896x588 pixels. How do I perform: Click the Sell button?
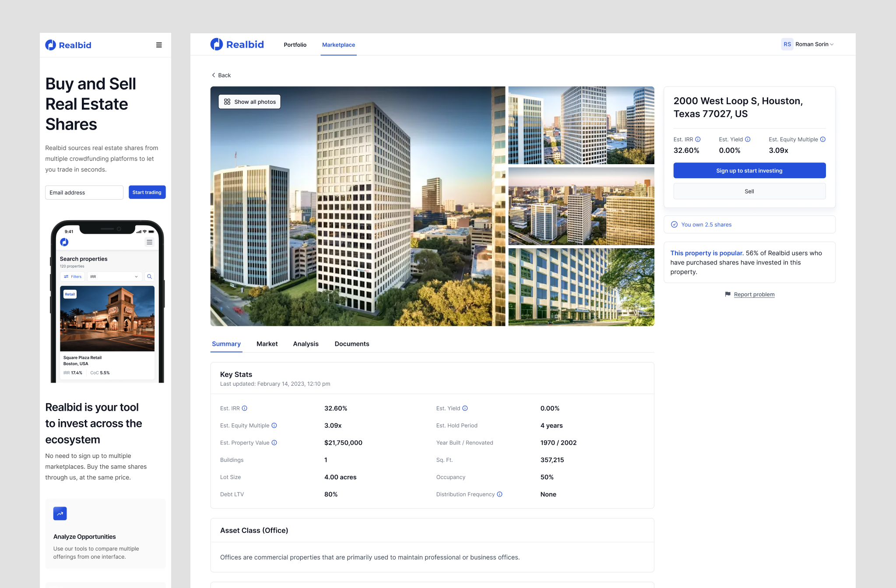pyautogui.click(x=749, y=191)
